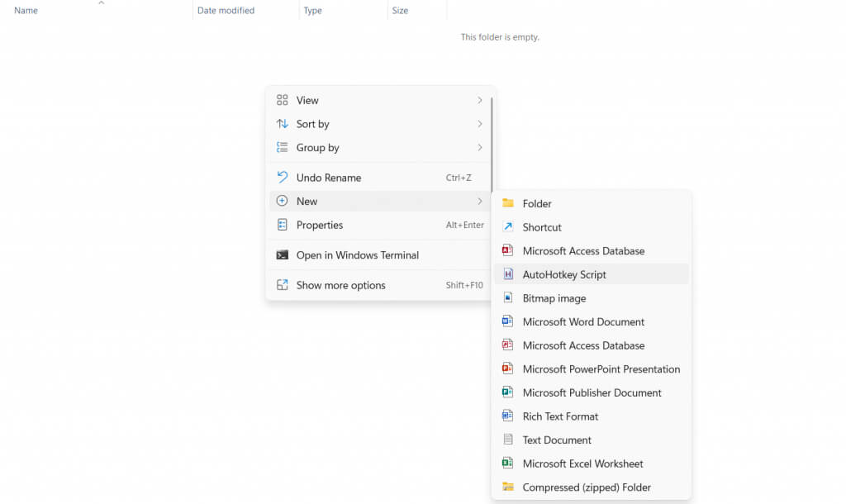Click the Bitmap image icon
The width and height of the screenshot is (846, 504).
tap(508, 298)
